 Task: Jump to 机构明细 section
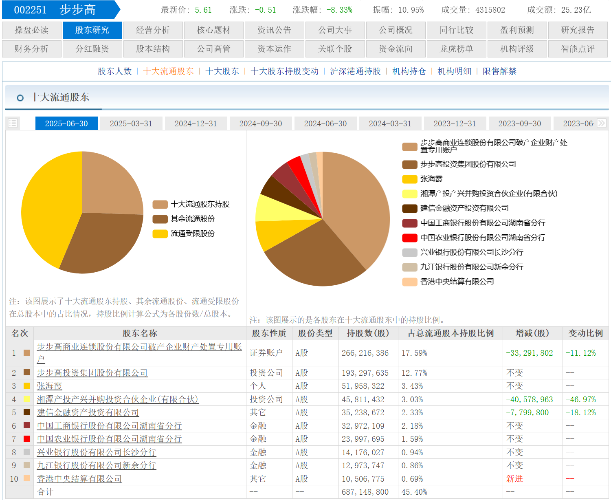pos(454,71)
